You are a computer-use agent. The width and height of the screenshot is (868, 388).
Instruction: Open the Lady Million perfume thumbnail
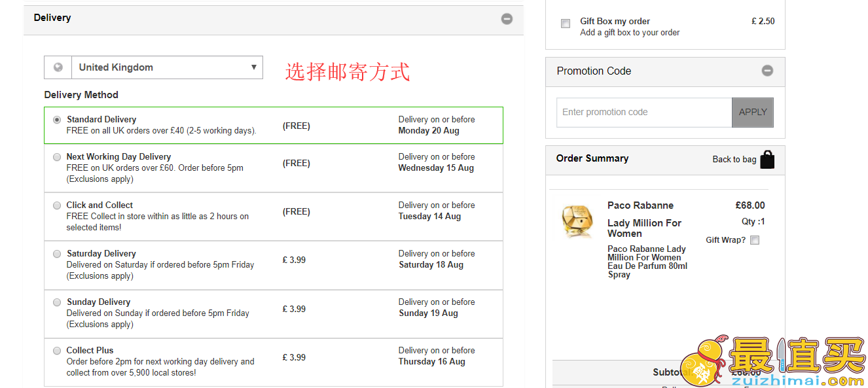tap(577, 222)
